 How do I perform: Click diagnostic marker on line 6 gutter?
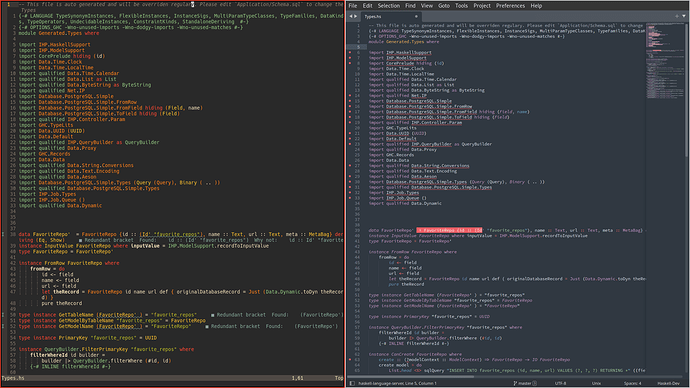point(350,52)
